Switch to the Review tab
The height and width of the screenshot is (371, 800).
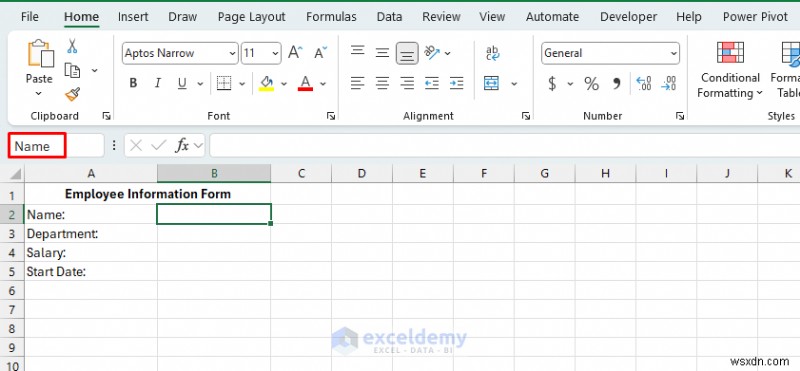point(441,16)
